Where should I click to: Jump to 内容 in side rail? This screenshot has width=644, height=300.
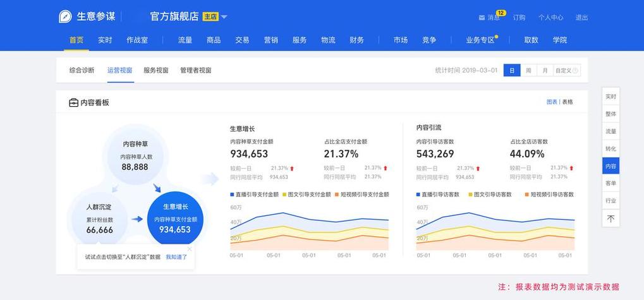611,166
